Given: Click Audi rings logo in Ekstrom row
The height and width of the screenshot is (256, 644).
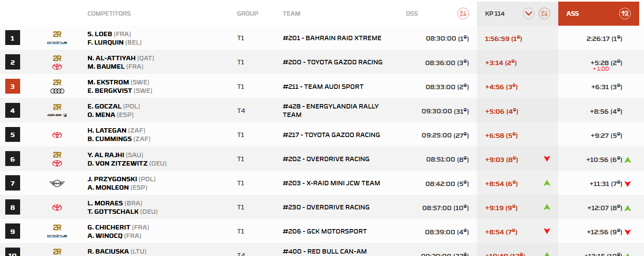Looking at the screenshot, I should click(x=57, y=91).
